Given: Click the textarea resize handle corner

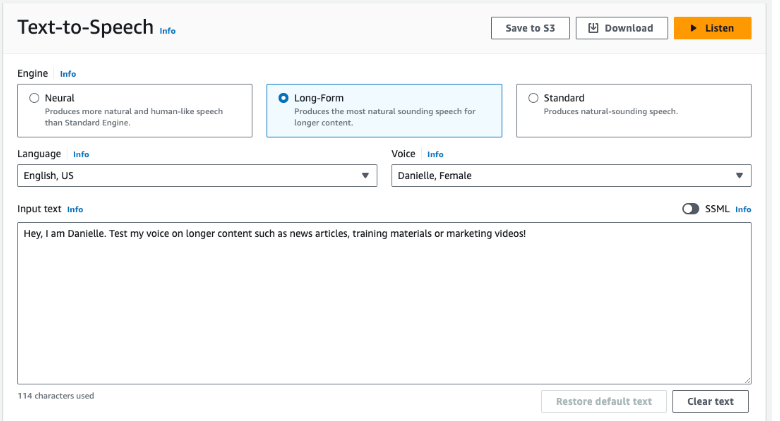Looking at the screenshot, I should (747, 380).
